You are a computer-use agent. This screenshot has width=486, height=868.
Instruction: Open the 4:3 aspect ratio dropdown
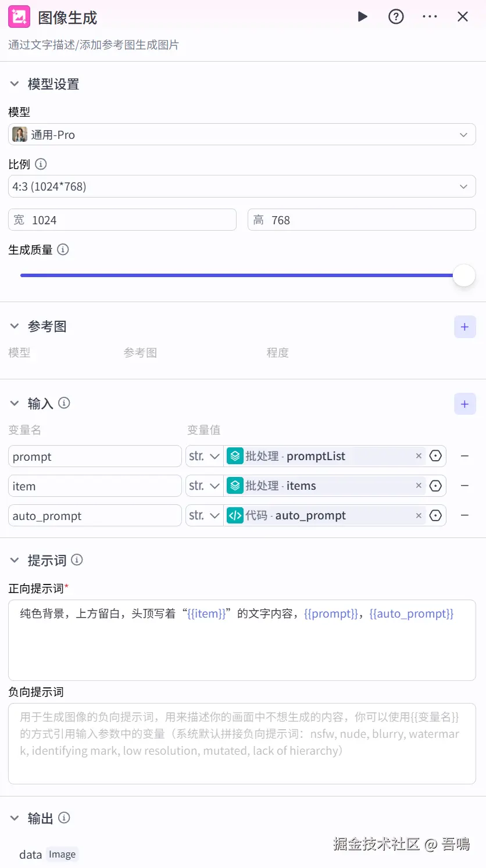(x=242, y=186)
